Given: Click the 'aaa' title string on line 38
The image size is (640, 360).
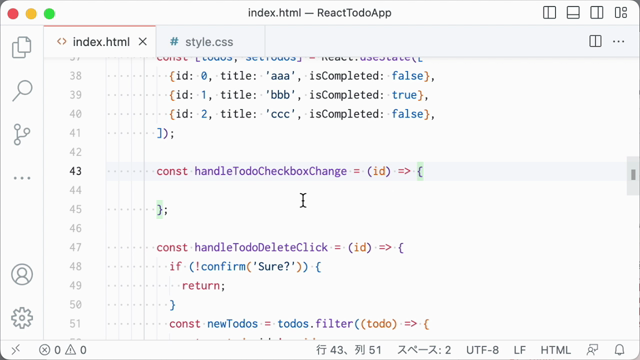Looking at the screenshot, I should tap(280, 76).
